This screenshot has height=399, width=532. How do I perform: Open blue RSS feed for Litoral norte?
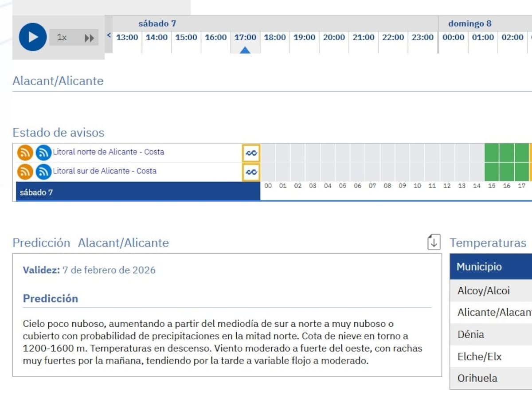pos(43,153)
